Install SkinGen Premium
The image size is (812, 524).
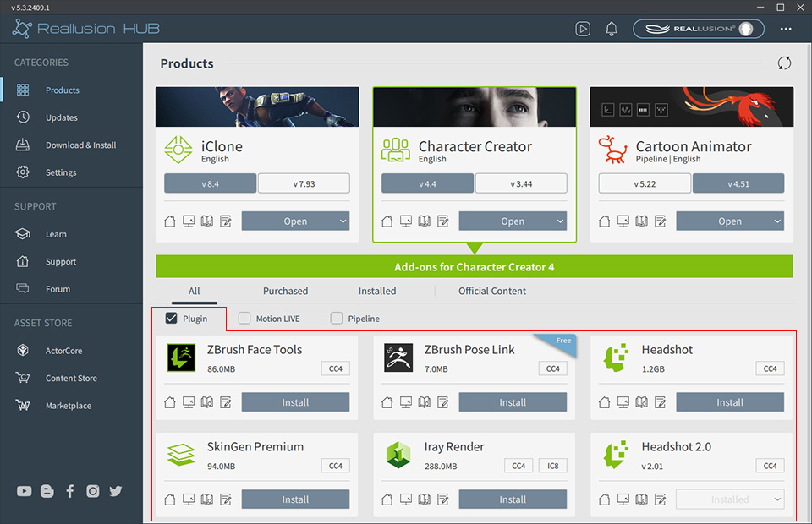coord(296,499)
